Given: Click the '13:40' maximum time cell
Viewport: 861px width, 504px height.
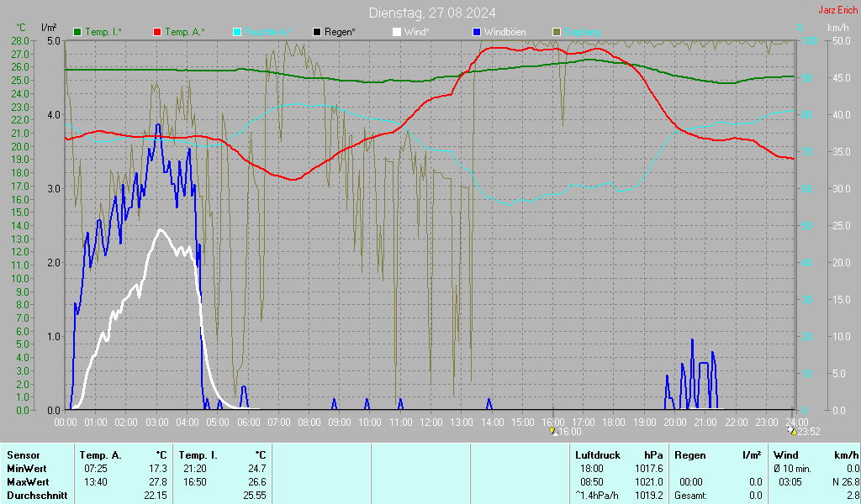Looking at the screenshot, I should tap(96, 482).
